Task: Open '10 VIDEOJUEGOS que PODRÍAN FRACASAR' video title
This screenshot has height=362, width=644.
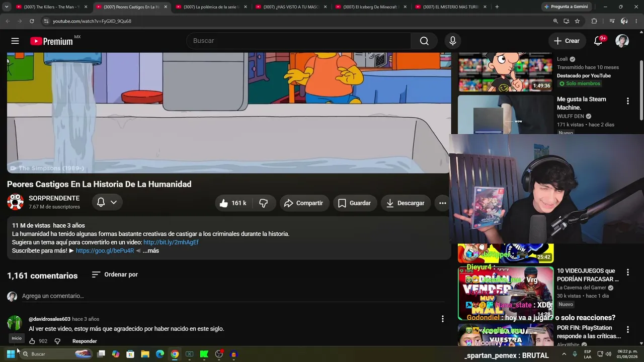Action: pos(588,275)
